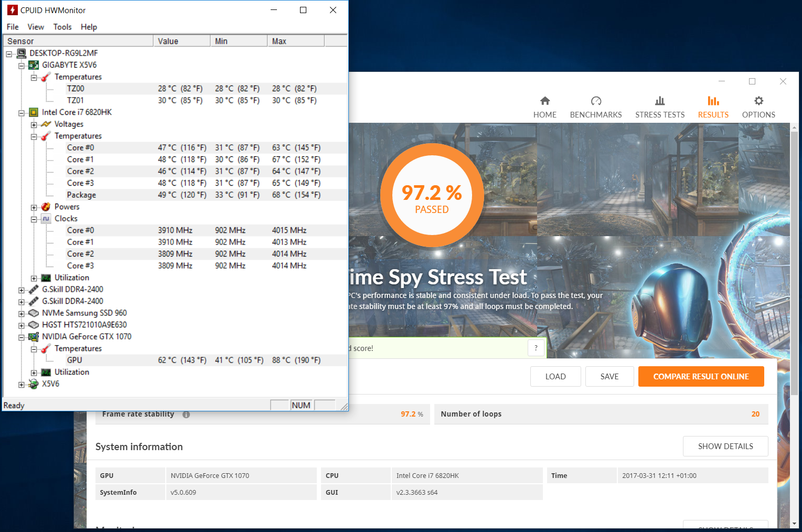Switch to the STRESS TESTS tab in 3DMark

click(x=660, y=108)
